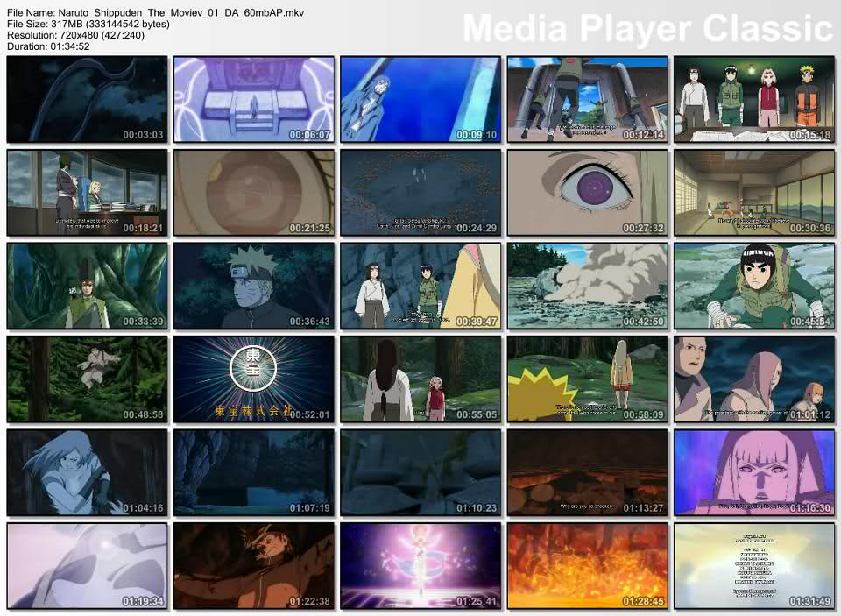This screenshot has width=841, height=616.
Task: Click the thumbnail at 00:18:21
Action: (x=87, y=193)
